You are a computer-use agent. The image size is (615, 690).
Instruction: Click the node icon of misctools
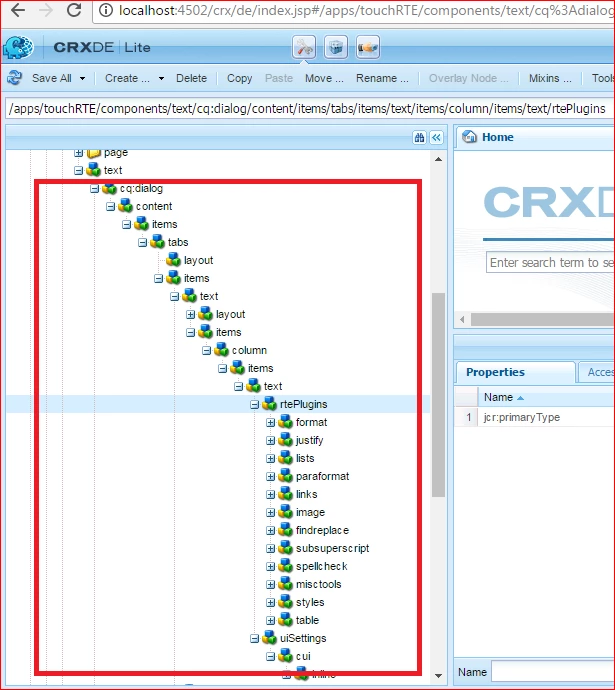(285, 584)
